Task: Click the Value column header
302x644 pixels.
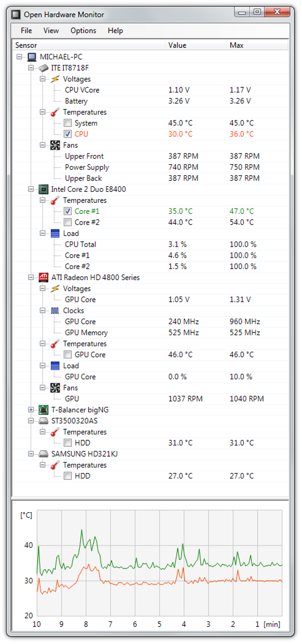Action: 177,45
